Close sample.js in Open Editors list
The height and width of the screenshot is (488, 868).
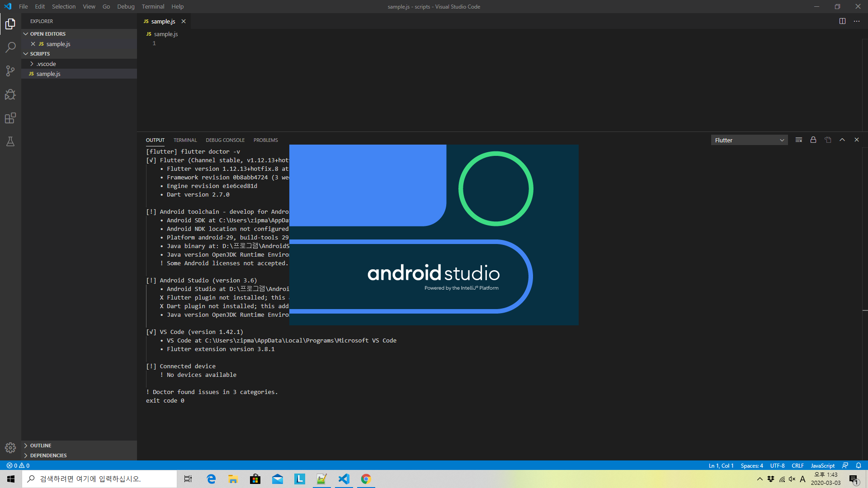click(33, 44)
